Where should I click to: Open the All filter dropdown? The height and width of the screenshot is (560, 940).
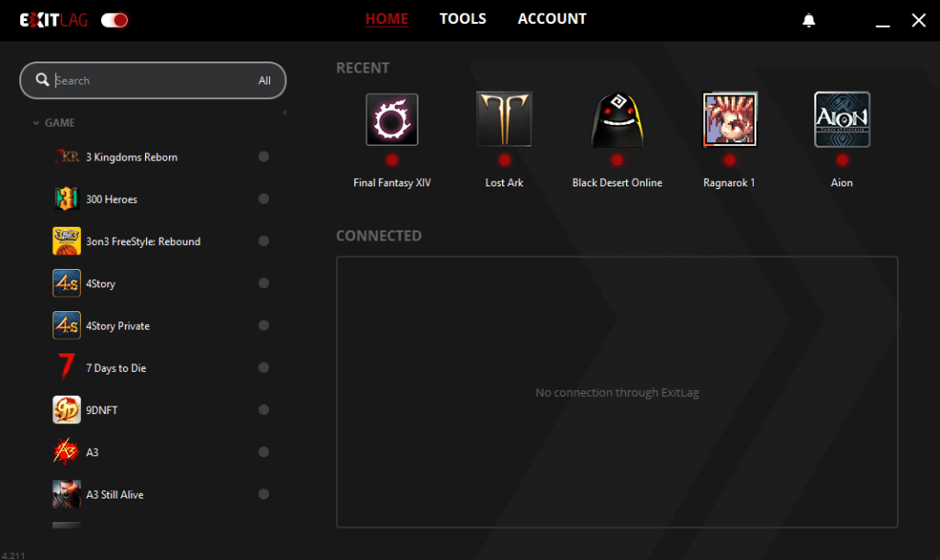click(264, 81)
